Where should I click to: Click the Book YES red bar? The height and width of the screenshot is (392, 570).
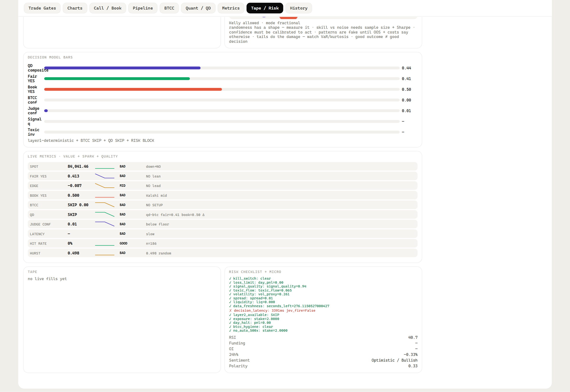coord(133,89)
